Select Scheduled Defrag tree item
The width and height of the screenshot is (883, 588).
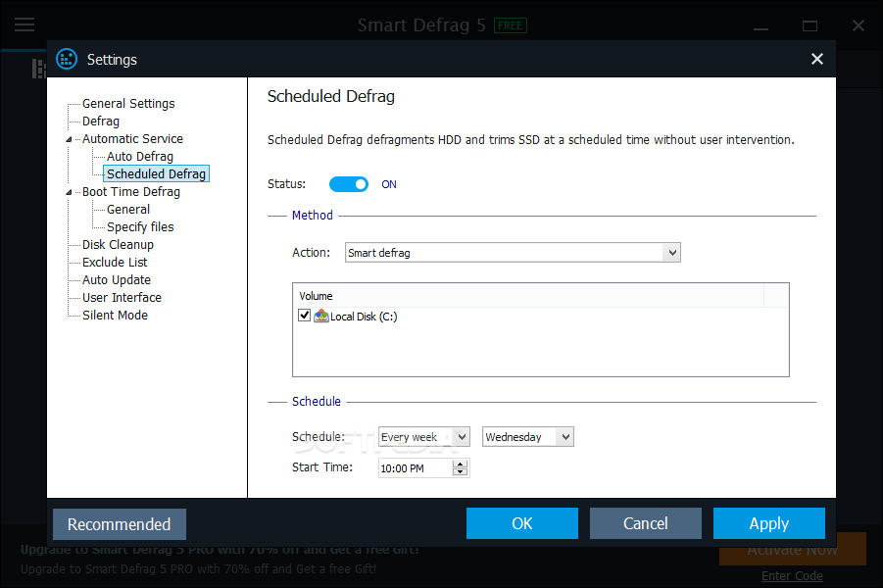point(156,173)
